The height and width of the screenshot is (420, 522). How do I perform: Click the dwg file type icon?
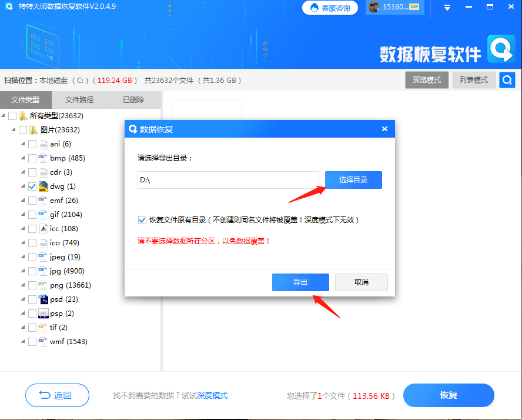42,186
